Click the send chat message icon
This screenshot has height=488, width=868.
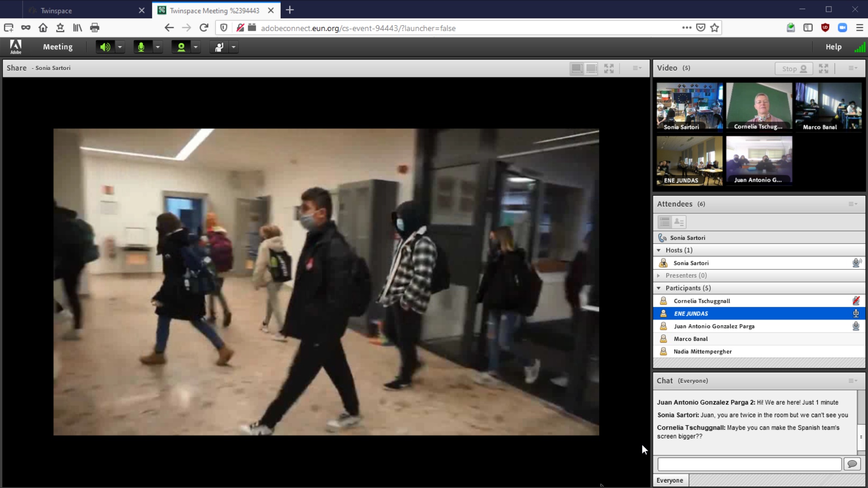click(x=852, y=464)
